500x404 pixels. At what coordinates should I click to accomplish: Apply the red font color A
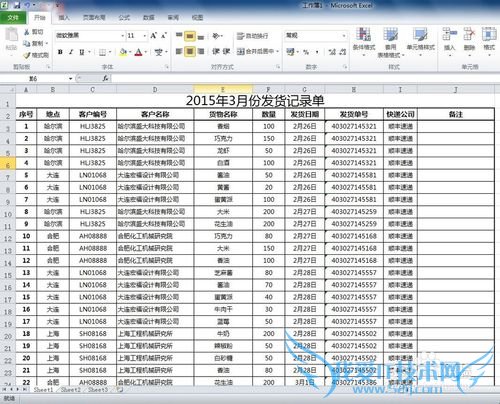[139, 52]
